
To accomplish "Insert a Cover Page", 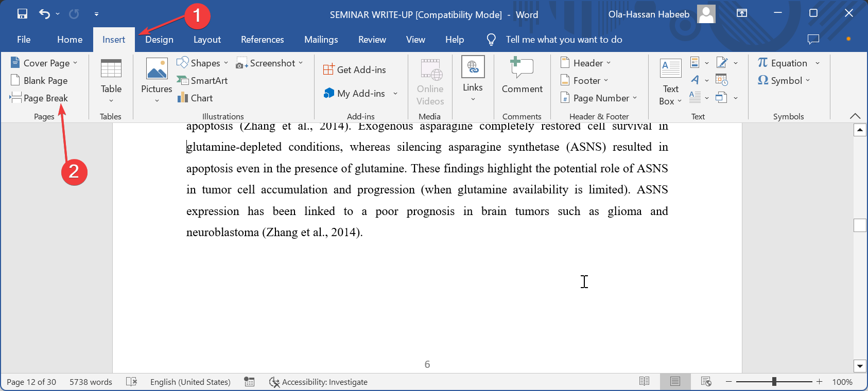I will (44, 63).
